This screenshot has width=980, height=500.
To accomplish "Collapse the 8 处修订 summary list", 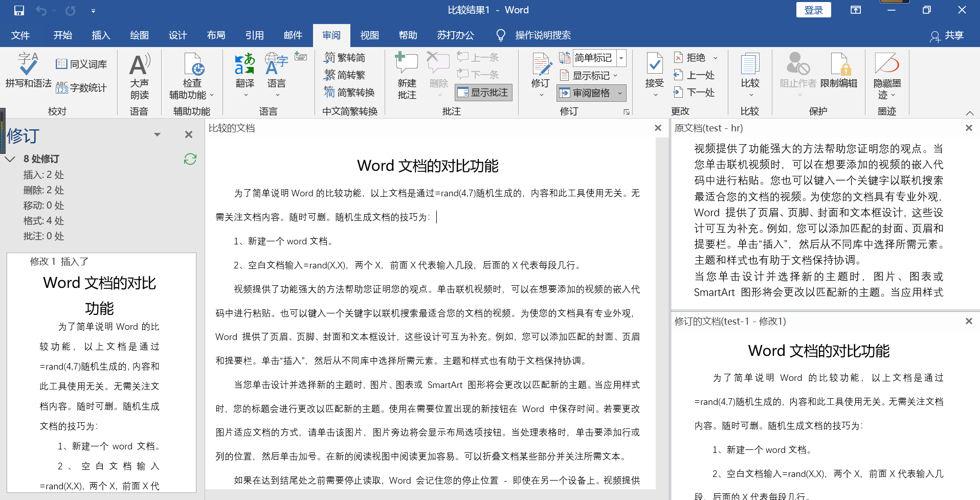I will click(10, 159).
